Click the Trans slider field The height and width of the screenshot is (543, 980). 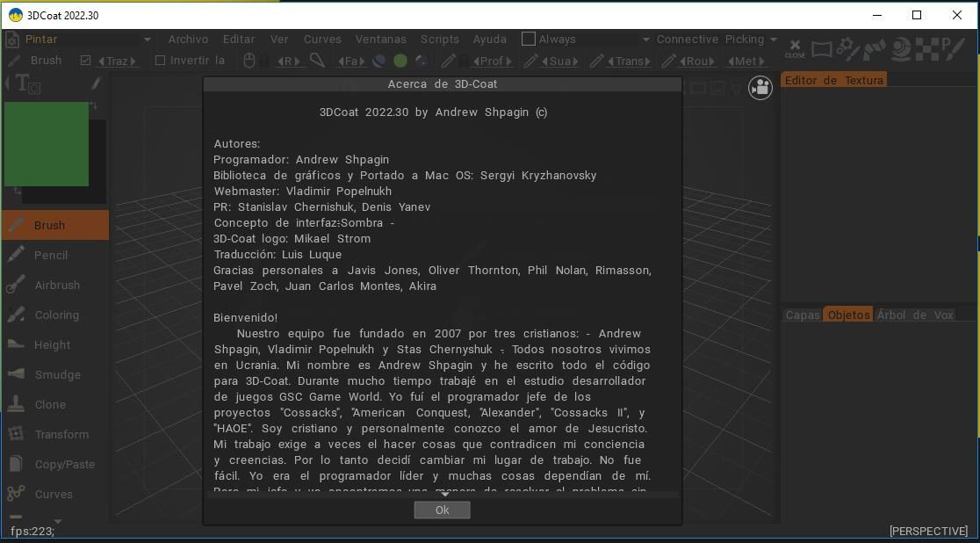tap(629, 61)
